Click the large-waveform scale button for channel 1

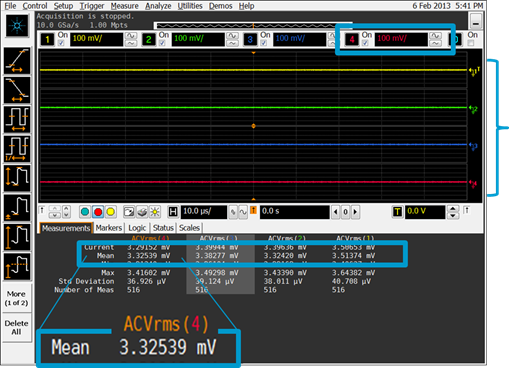tap(131, 36)
